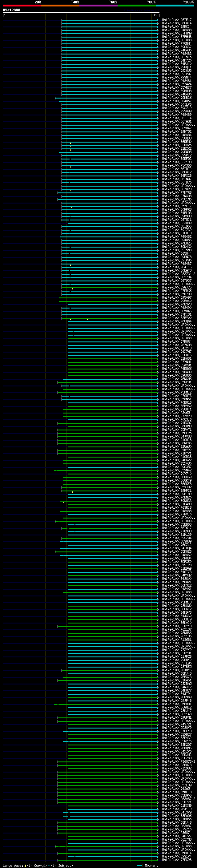Pick the UniRef100_C6T937 sequence label

176,281
